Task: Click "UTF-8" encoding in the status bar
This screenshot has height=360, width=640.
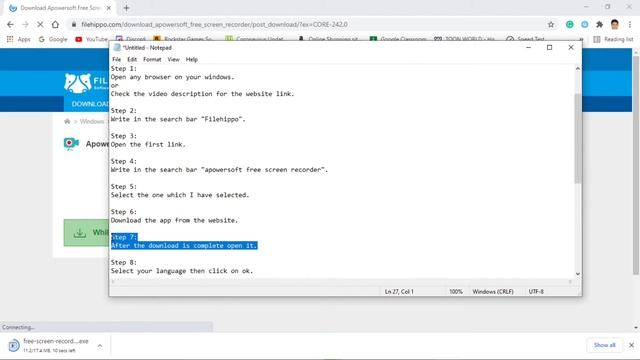Action: (536, 291)
